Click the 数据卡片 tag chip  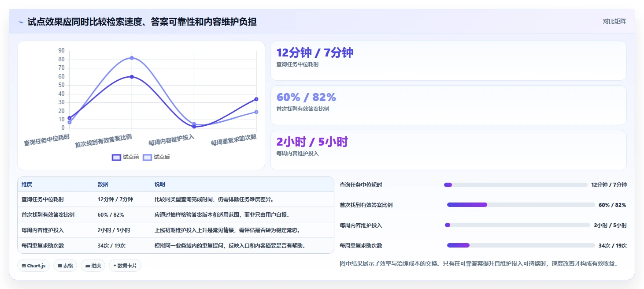click(x=125, y=266)
